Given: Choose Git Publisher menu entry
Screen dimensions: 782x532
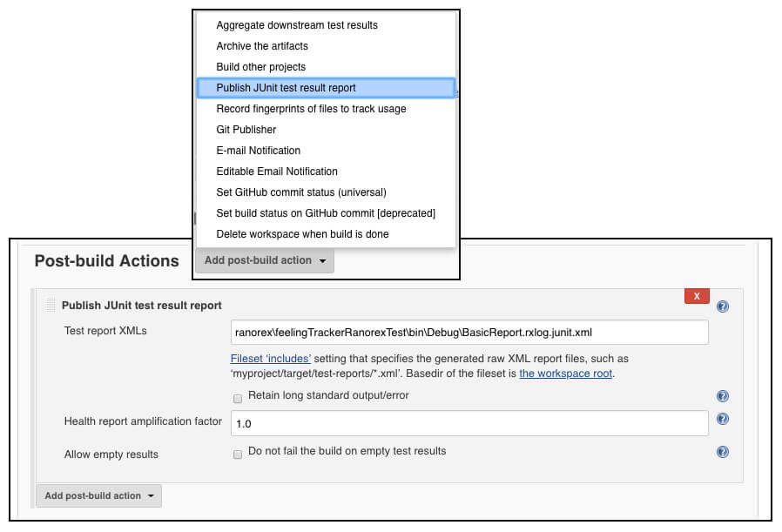Looking at the screenshot, I should pos(326,130).
